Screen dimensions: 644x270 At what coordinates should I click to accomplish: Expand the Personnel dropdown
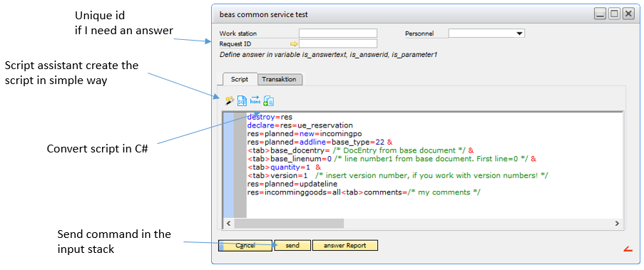coord(520,33)
